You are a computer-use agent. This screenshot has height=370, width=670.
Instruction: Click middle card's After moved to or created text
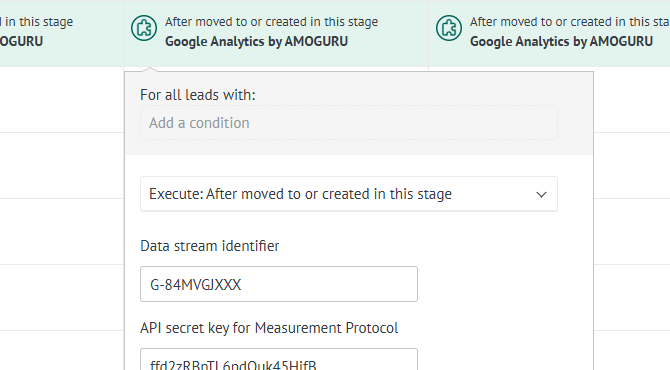tap(271, 22)
